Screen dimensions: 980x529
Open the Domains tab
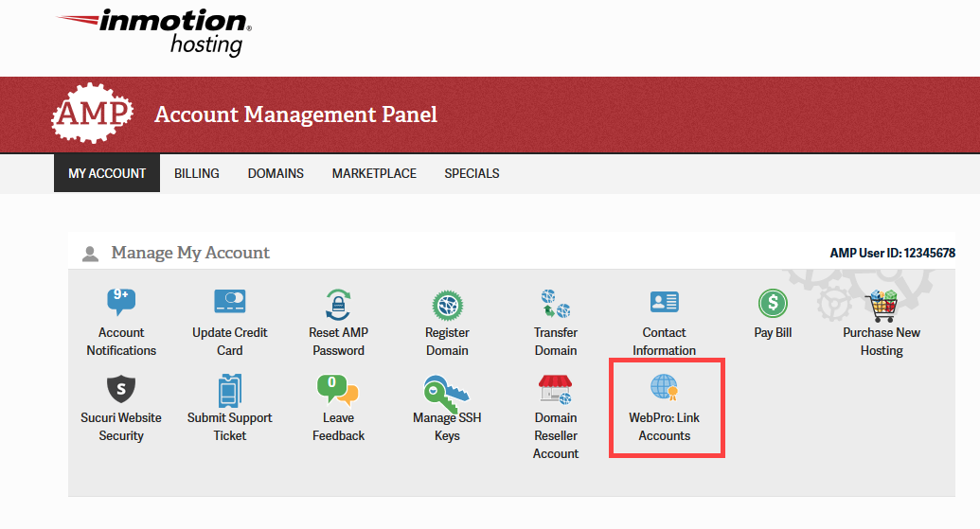tap(276, 173)
